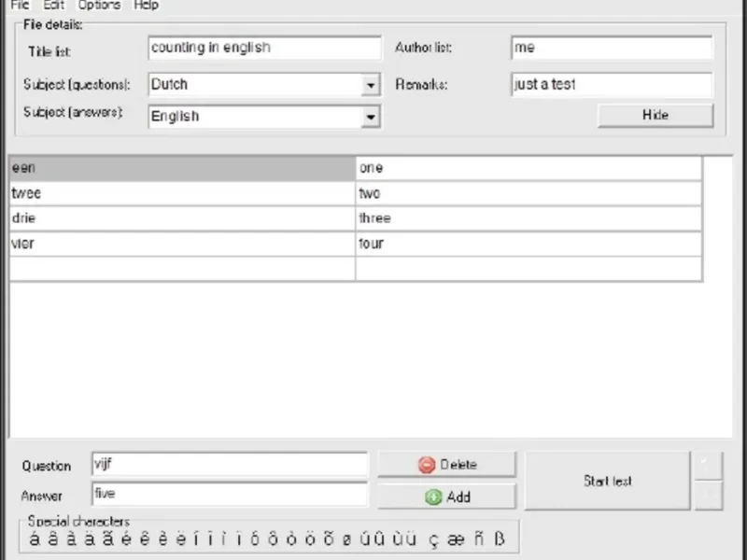This screenshot has width=747, height=560.
Task: Click the green Add icon button
Action: click(x=447, y=497)
